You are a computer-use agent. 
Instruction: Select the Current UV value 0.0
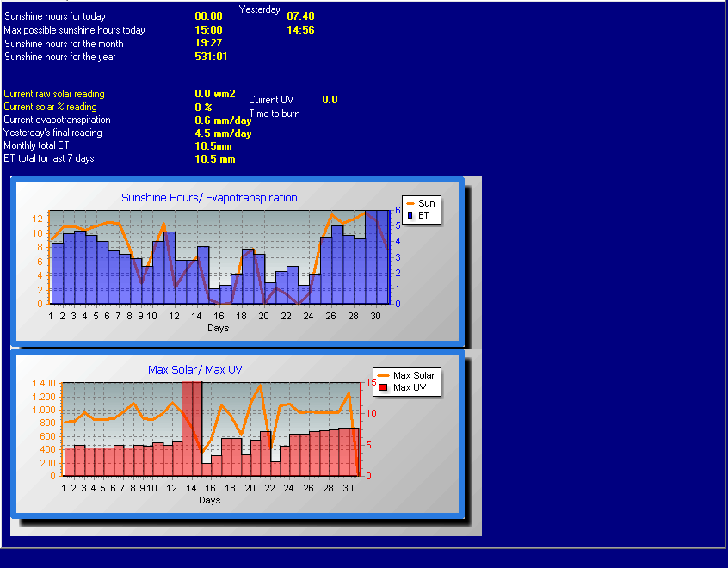pos(330,100)
